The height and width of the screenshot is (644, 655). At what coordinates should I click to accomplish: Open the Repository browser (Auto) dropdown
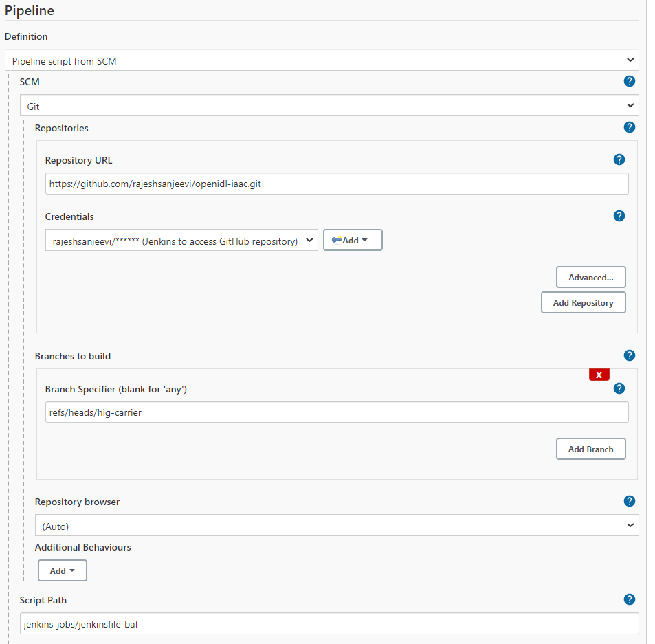tap(337, 525)
